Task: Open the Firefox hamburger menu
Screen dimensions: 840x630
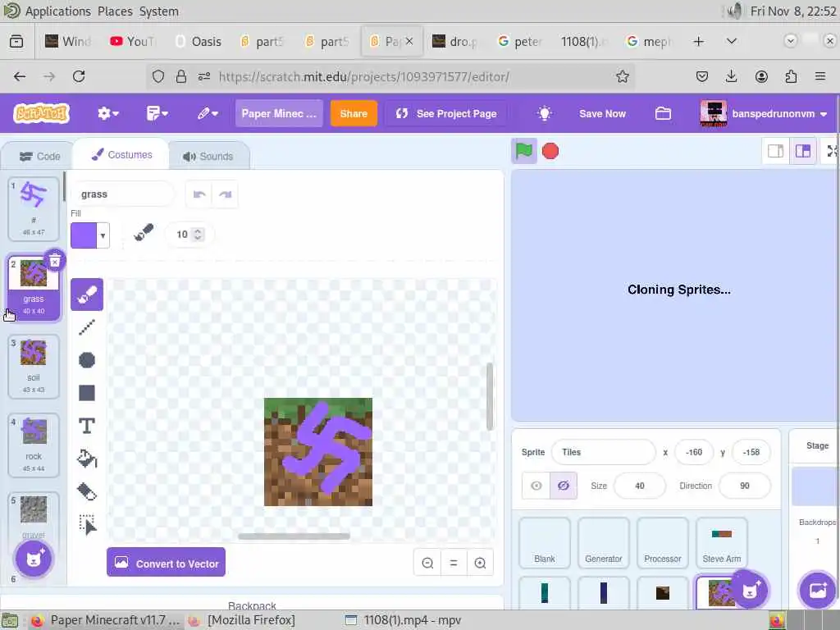Action: [820, 76]
